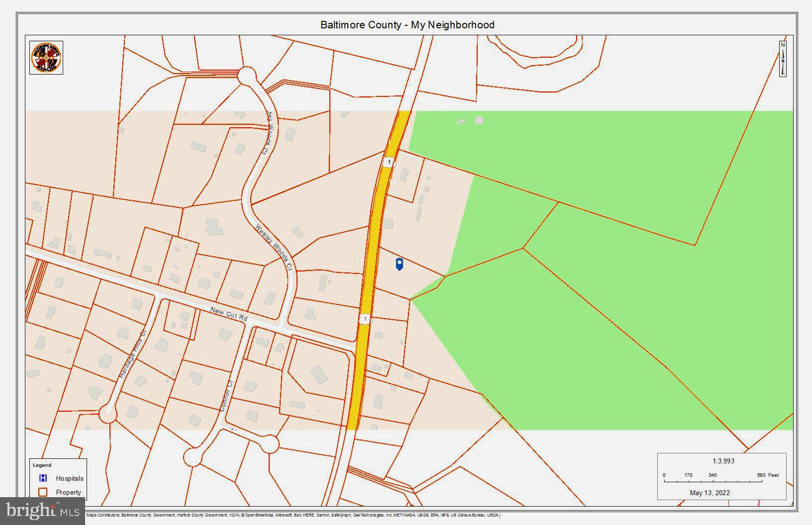Select the Property legend orange square swatch
The width and height of the screenshot is (812, 525).
click(43, 492)
